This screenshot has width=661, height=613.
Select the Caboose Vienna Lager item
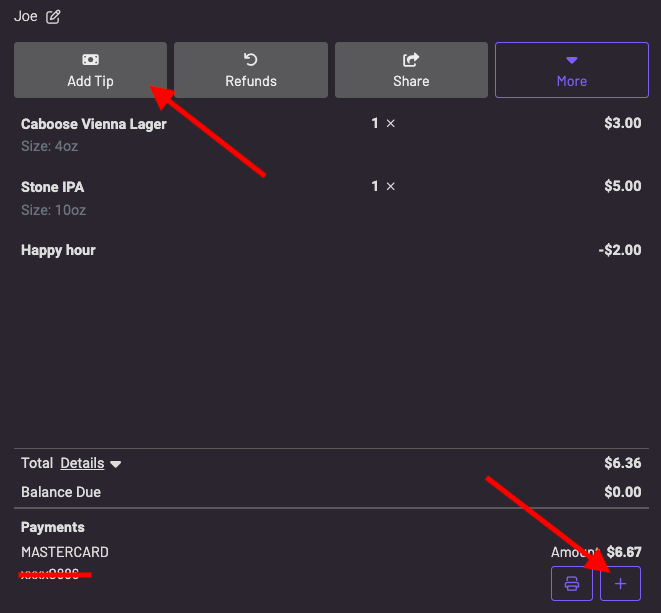coord(94,124)
